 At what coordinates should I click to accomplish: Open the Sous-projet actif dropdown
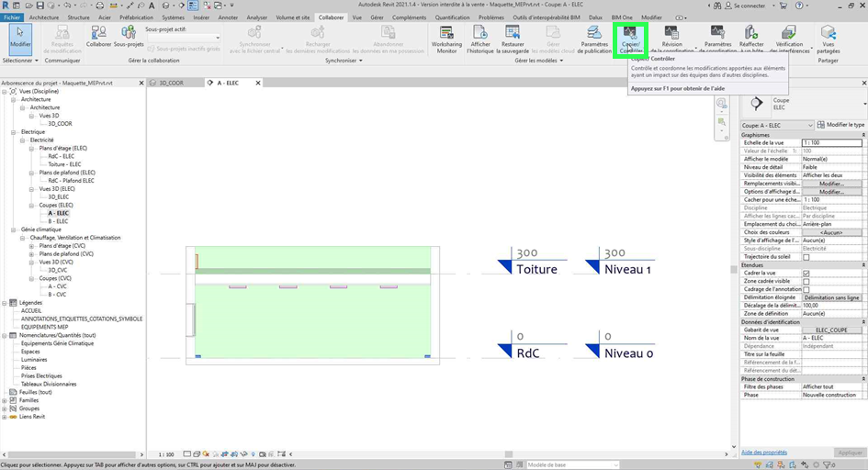point(183,38)
